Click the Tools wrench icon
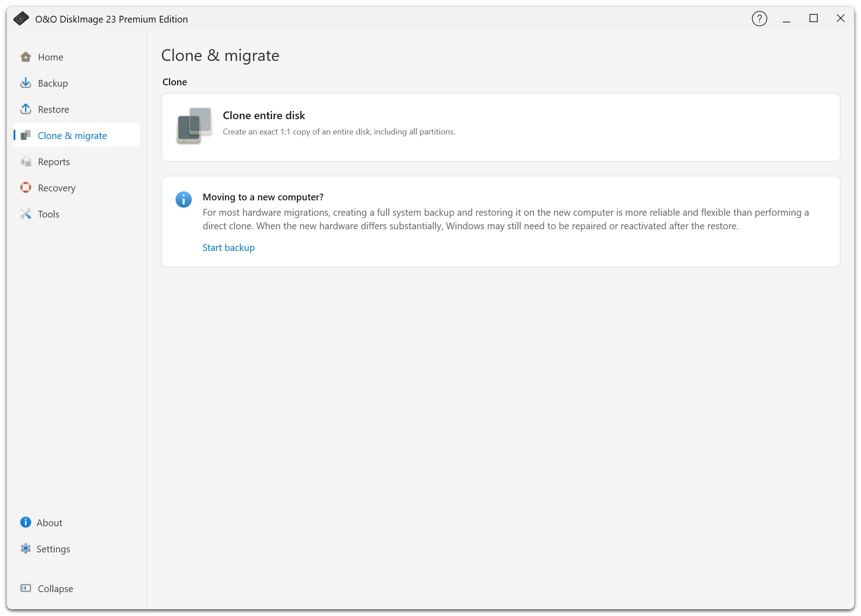The height and width of the screenshot is (616, 861). pyautogui.click(x=26, y=214)
